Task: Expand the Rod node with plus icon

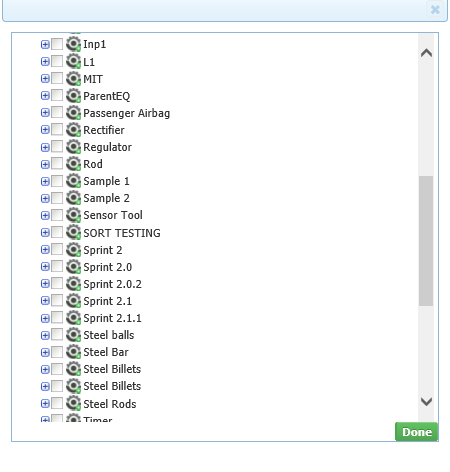Action: [x=45, y=164]
